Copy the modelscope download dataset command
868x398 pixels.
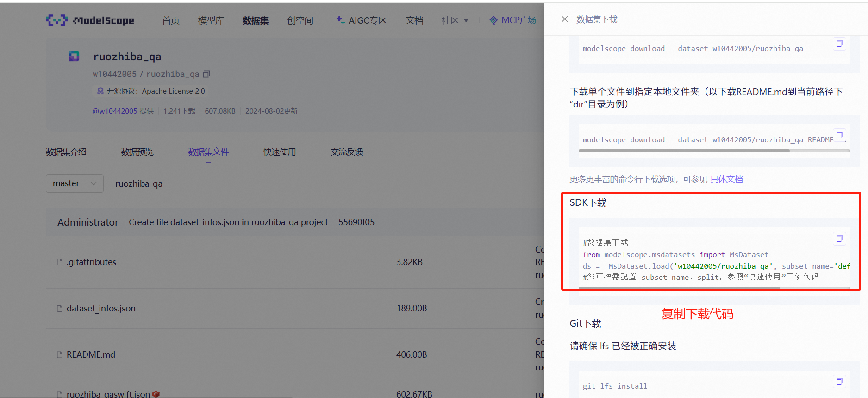click(x=839, y=44)
